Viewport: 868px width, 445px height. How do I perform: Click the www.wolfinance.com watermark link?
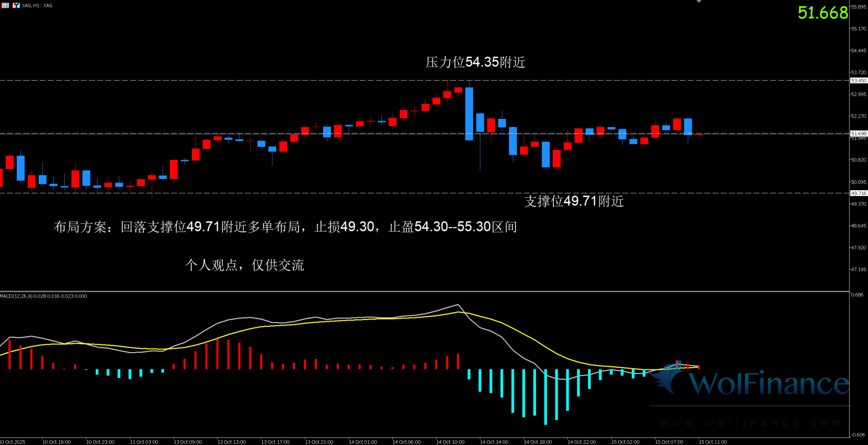pyautogui.click(x=750, y=423)
